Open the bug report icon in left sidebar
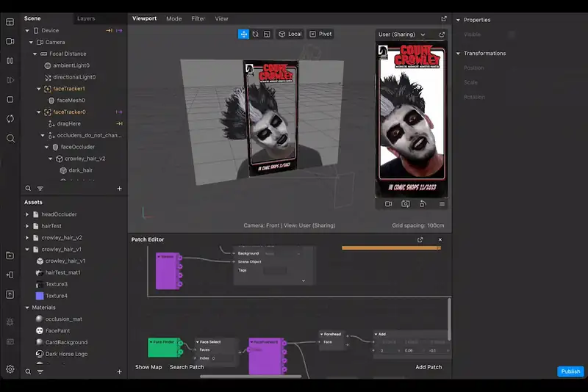Screen dimensions: 588x392 tap(10, 322)
